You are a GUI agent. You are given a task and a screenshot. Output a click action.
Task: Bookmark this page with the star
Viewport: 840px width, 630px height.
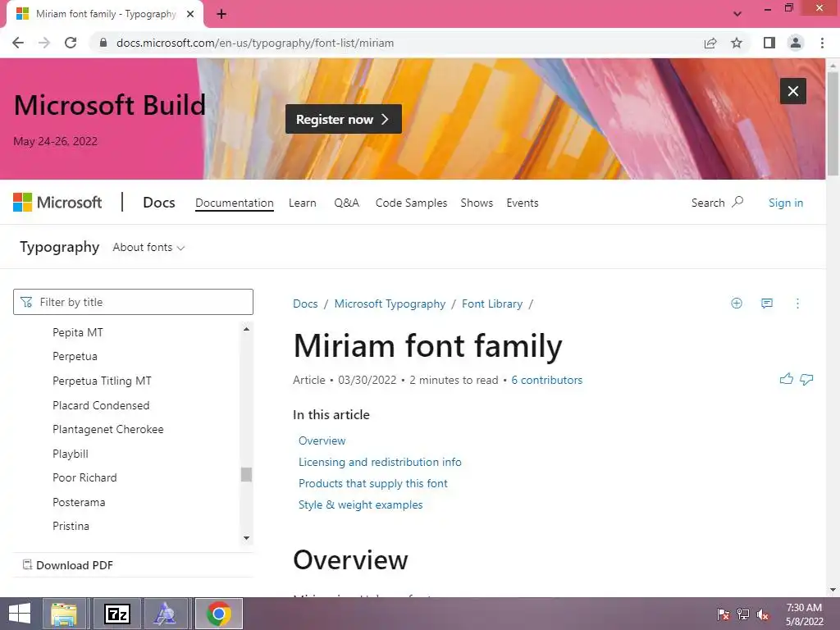pyautogui.click(x=737, y=43)
